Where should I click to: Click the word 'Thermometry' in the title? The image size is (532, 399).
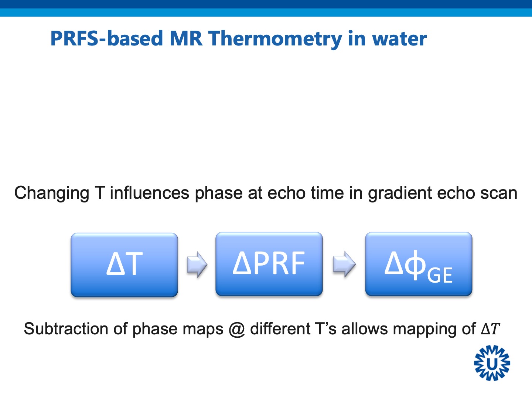click(275, 39)
